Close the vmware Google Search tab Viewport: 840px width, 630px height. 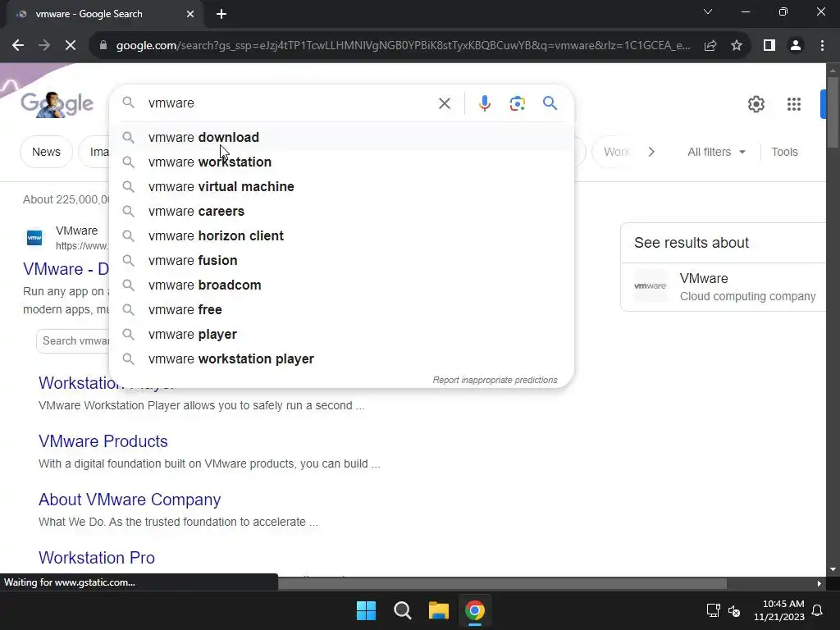(190, 14)
